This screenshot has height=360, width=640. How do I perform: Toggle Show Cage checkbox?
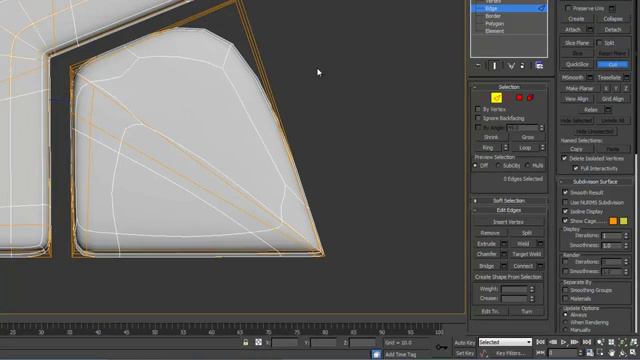[565, 221]
